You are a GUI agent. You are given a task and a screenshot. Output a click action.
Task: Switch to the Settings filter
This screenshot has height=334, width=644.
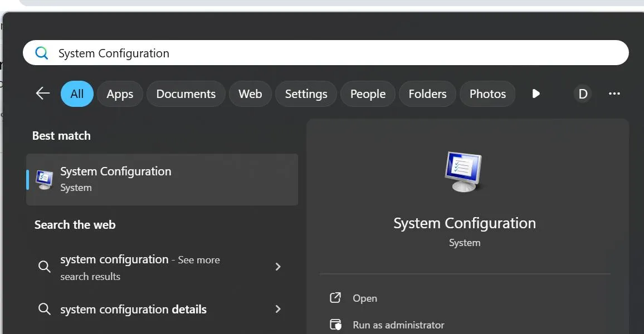306,94
